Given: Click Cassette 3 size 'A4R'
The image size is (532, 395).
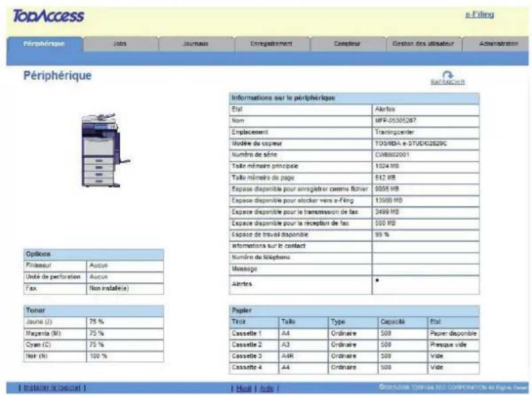Looking at the screenshot, I should [x=288, y=356].
